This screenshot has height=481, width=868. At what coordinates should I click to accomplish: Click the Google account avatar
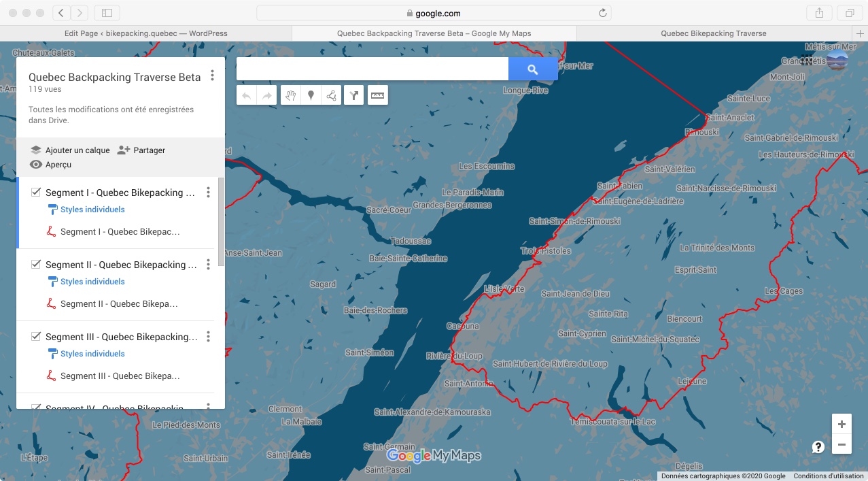click(837, 60)
